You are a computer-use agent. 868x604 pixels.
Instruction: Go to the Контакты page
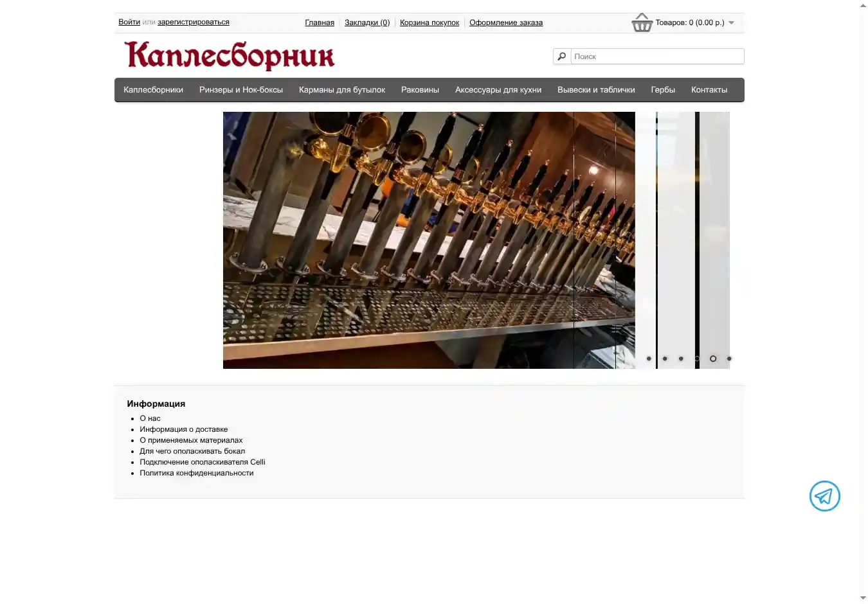pos(709,90)
